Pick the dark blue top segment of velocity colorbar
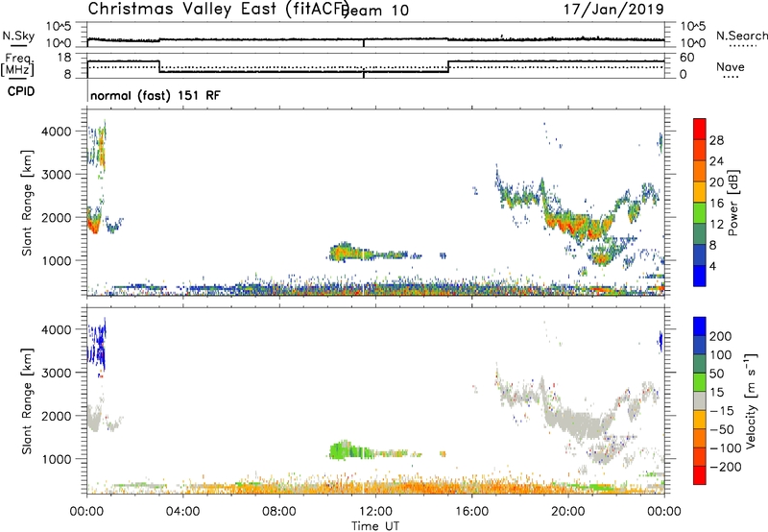The width and height of the screenshot is (768, 532). (700, 326)
